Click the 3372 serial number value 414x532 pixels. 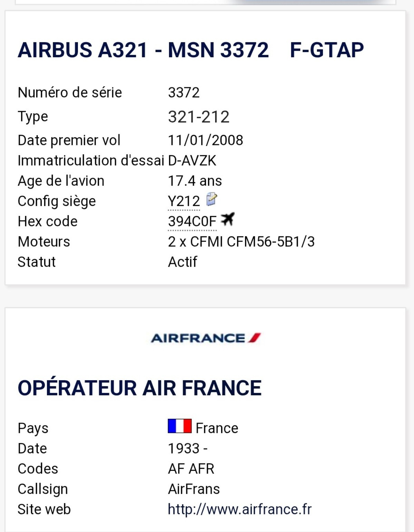184,93
